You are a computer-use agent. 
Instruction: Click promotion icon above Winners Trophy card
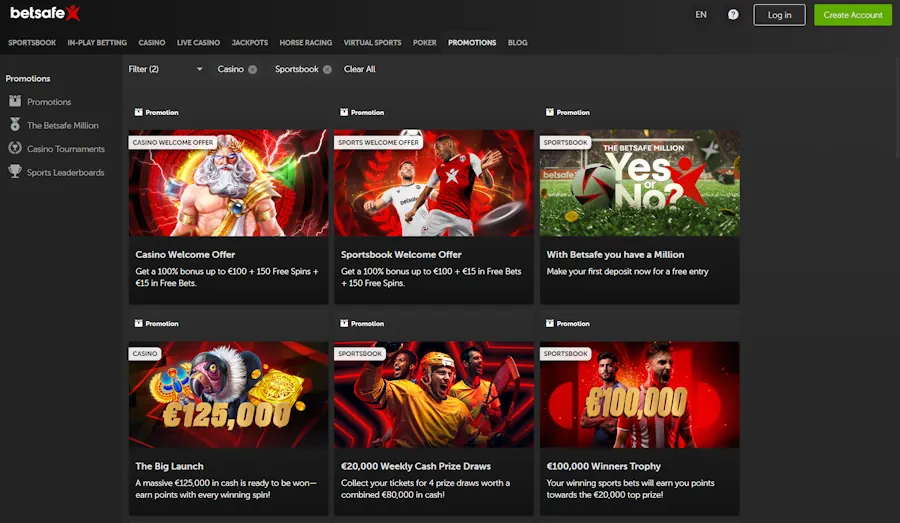click(549, 323)
